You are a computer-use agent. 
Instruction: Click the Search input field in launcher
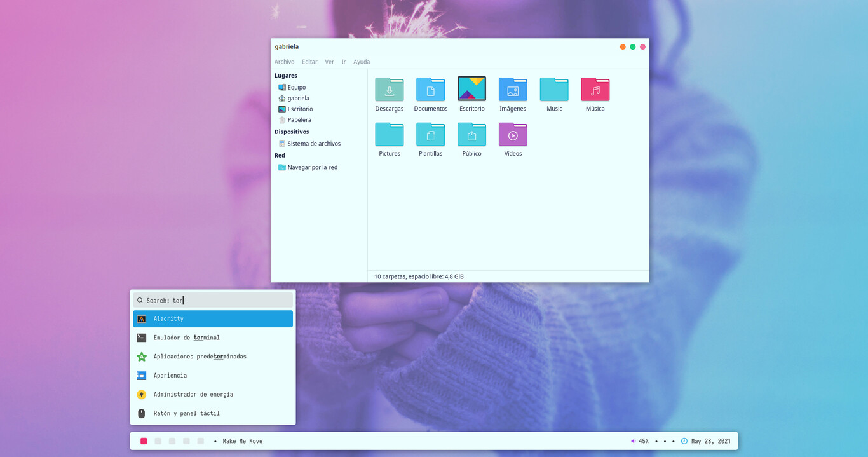(x=213, y=300)
